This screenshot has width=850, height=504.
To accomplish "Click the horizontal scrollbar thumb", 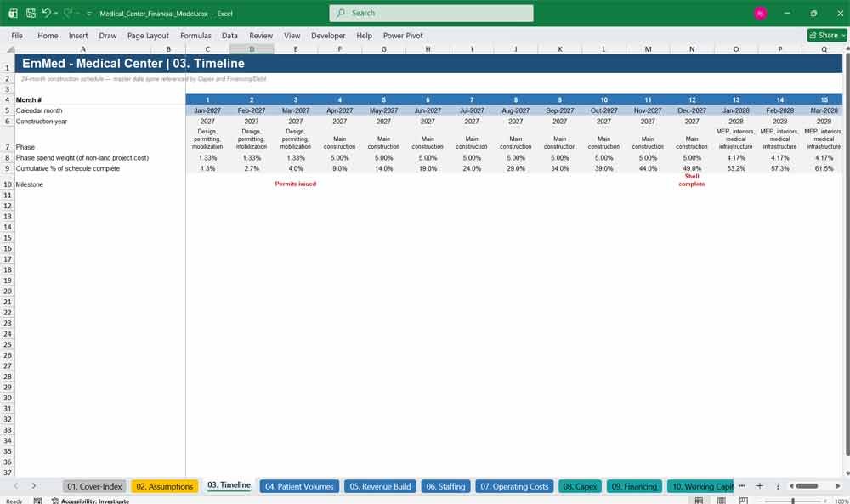I will 807,486.
